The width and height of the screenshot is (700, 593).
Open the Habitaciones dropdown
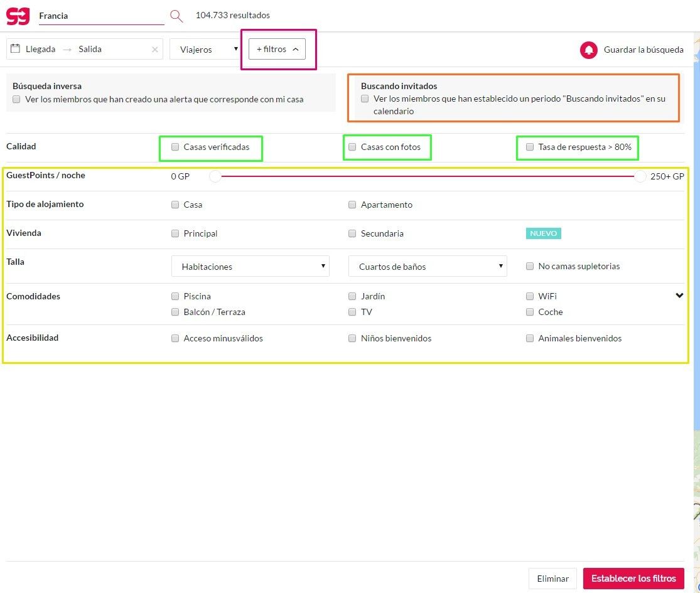(250, 267)
